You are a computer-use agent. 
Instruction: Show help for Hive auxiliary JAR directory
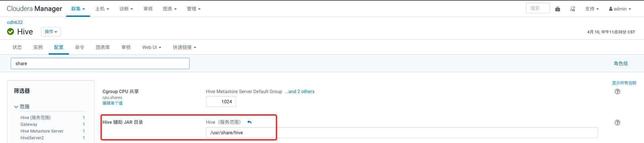[x=617, y=123]
